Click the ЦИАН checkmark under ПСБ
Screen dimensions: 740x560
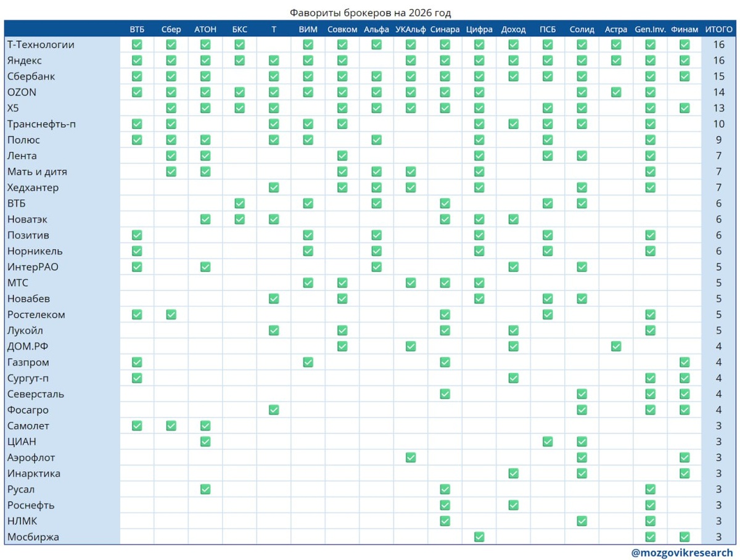pyautogui.click(x=548, y=442)
